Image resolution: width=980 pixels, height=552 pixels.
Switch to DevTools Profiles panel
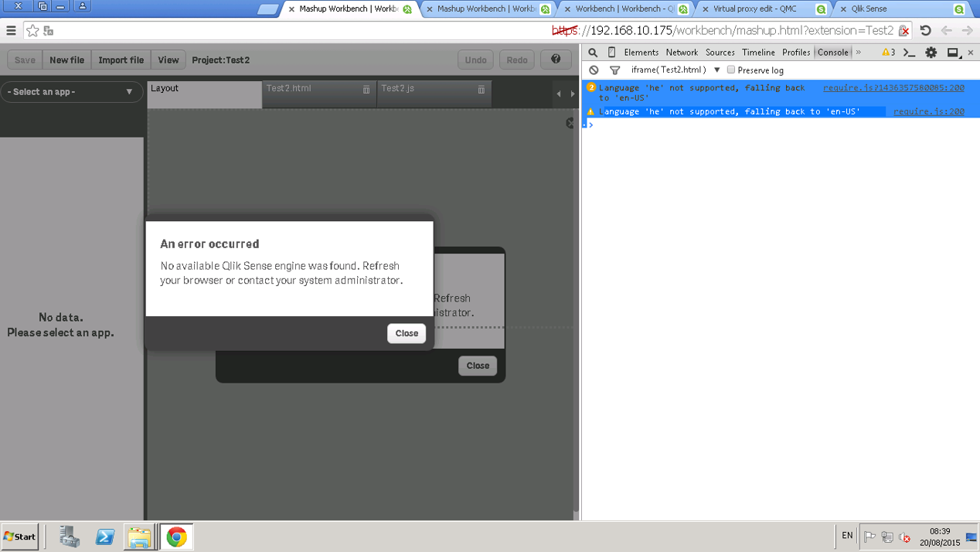[796, 53]
